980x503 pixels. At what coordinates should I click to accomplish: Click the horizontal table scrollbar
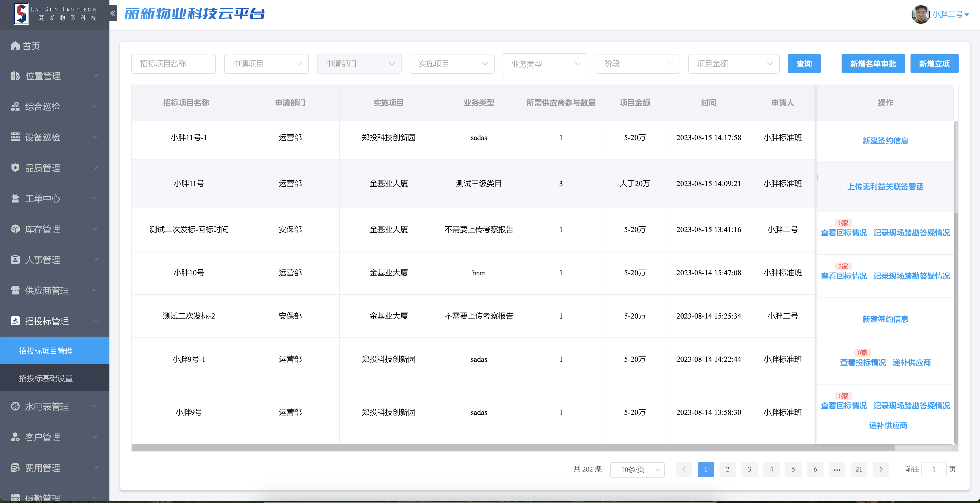tap(513, 448)
